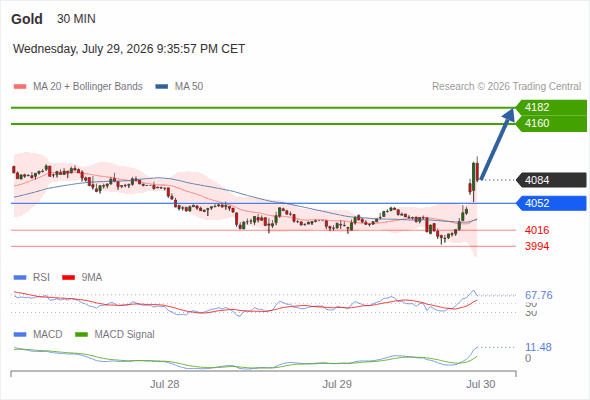This screenshot has width=590, height=400.
Task: Click the MACD value 11.48
Action: click(x=538, y=347)
